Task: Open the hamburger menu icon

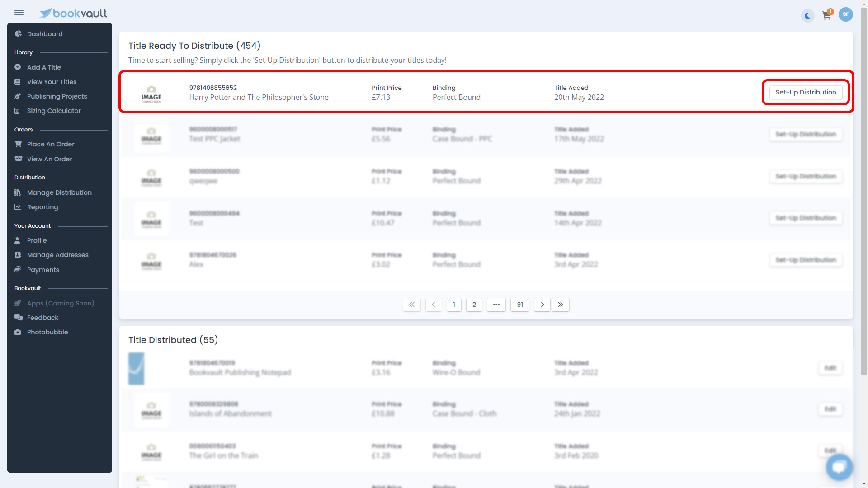Action: pos(19,13)
